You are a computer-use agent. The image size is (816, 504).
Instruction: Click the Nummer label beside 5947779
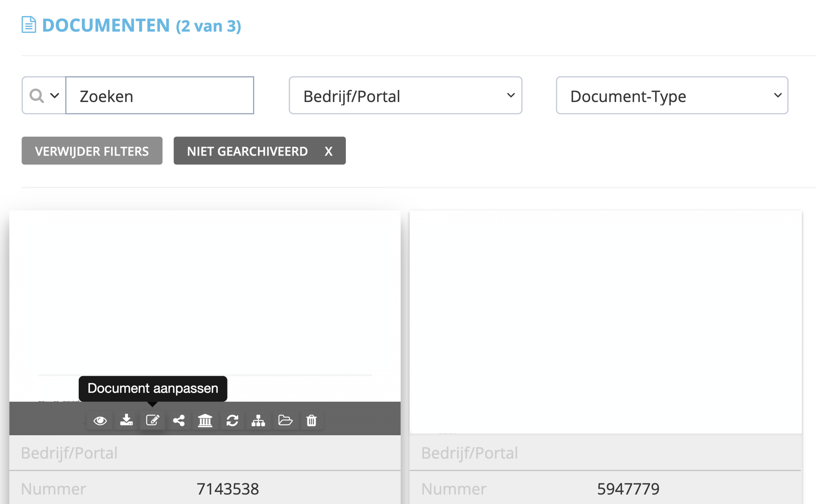click(x=454, y=489)
